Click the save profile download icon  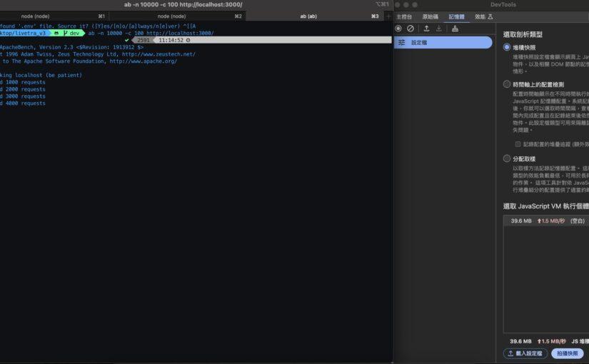tap(439, 29)
